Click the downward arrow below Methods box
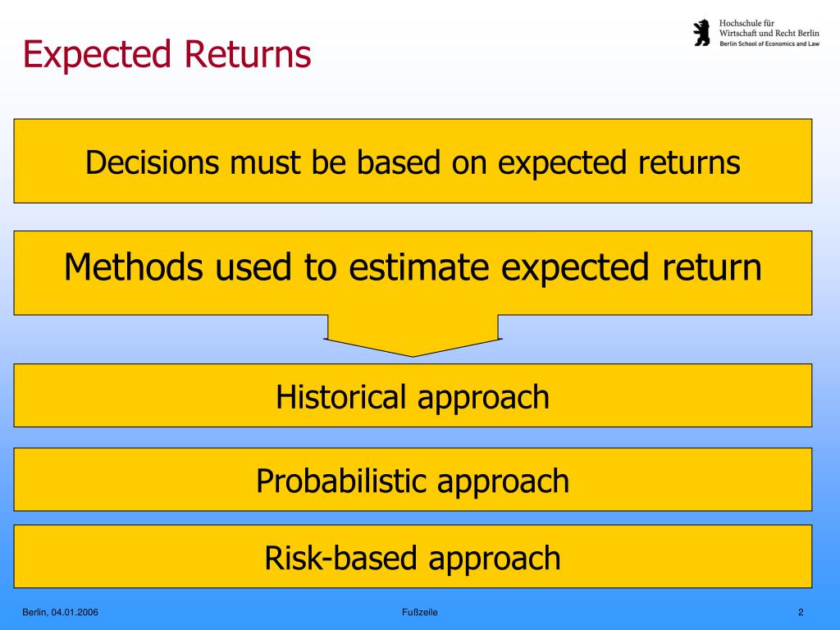The width and height of the screenshot is (840, 630). pos(413,336)
